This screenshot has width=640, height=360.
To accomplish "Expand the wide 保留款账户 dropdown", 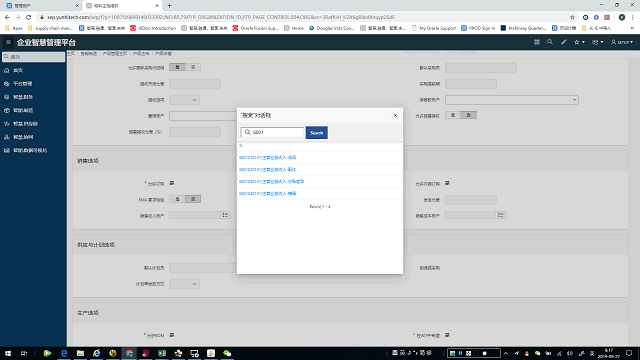I will click(x=511, y=100).
